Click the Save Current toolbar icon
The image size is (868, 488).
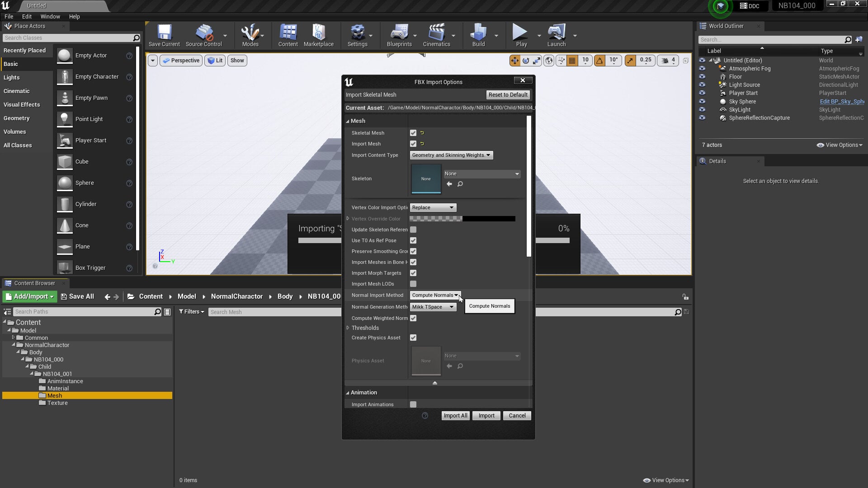click(x=164, y=35)
